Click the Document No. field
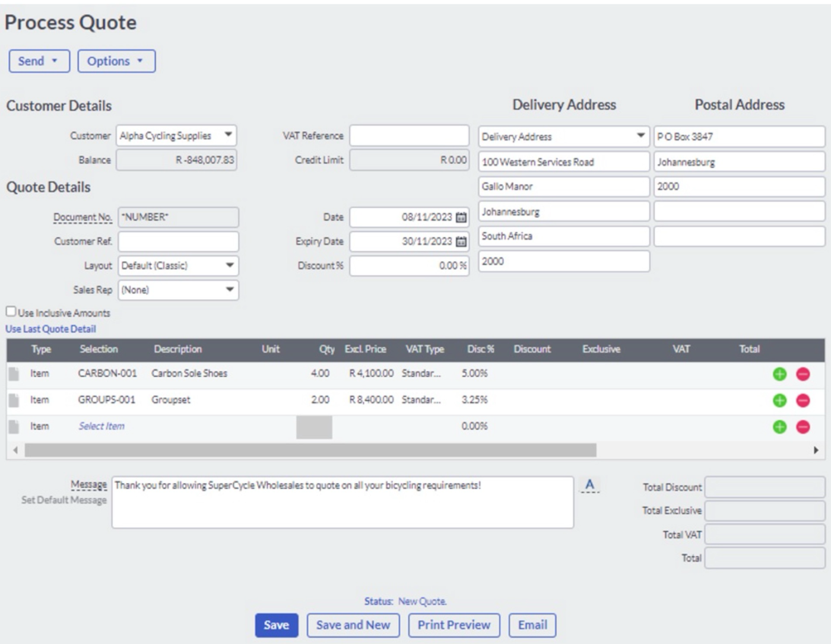The width and height of the screenshot is (831, 644). [x=178, y=217]
